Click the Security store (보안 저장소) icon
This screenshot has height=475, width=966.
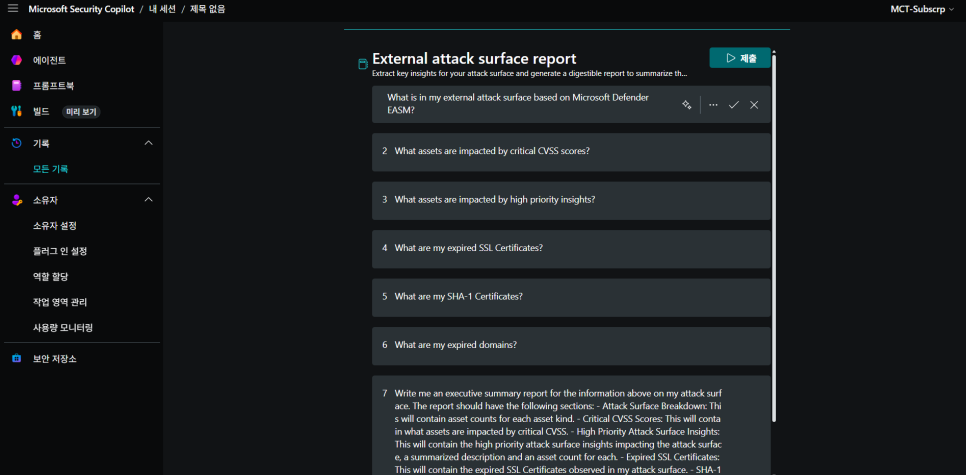coord(17,359)
